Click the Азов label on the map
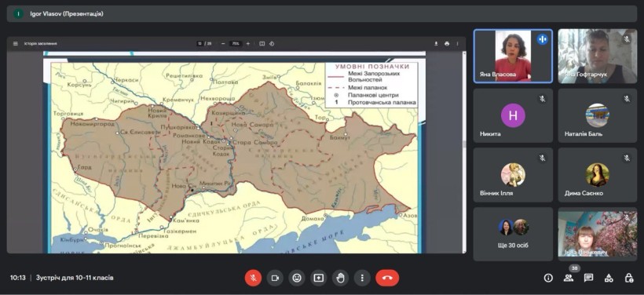 point(410,215)
